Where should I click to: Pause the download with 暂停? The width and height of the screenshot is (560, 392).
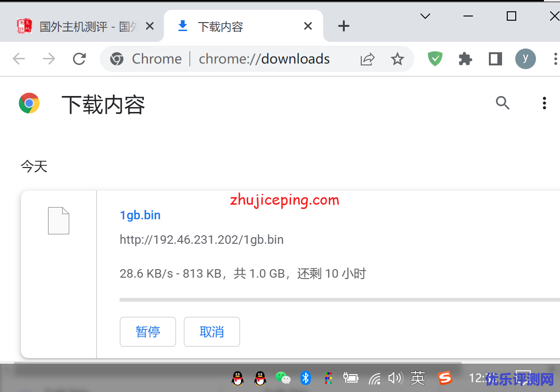[x=148, y=332]
